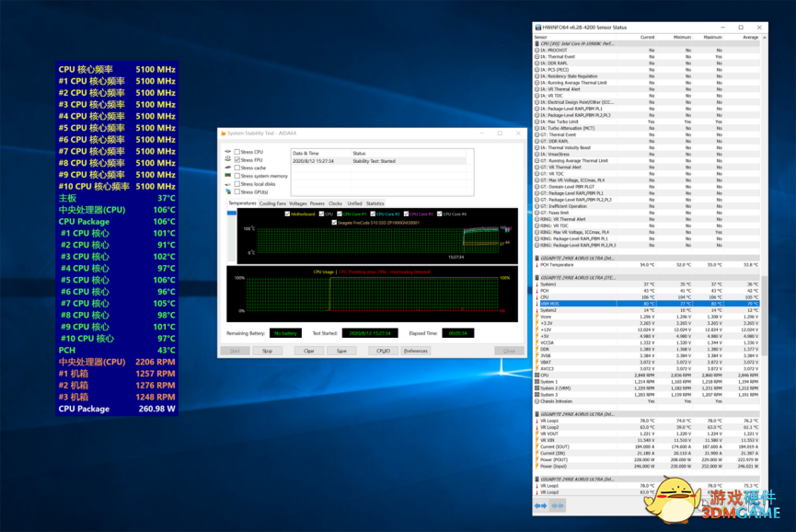
Task: Click the voltage bolt icon beside +12V
Action: coord(537,330)
